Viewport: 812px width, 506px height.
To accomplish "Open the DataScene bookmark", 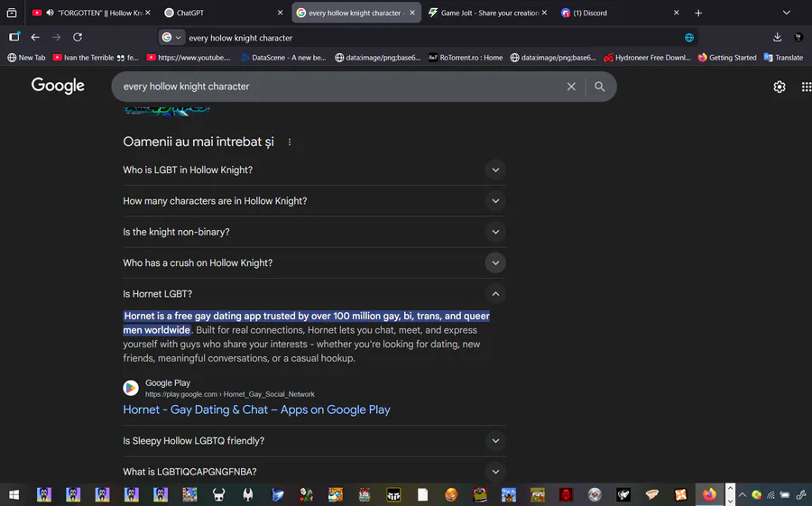I will pos(284,58).
